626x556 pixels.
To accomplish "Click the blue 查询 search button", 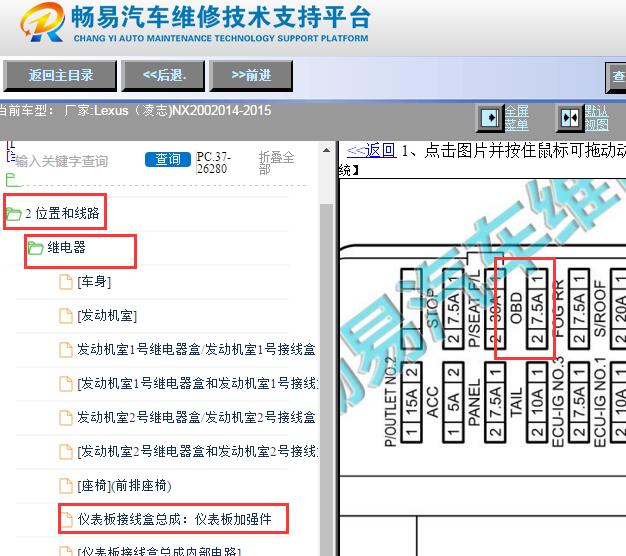I will coord(168,159).
